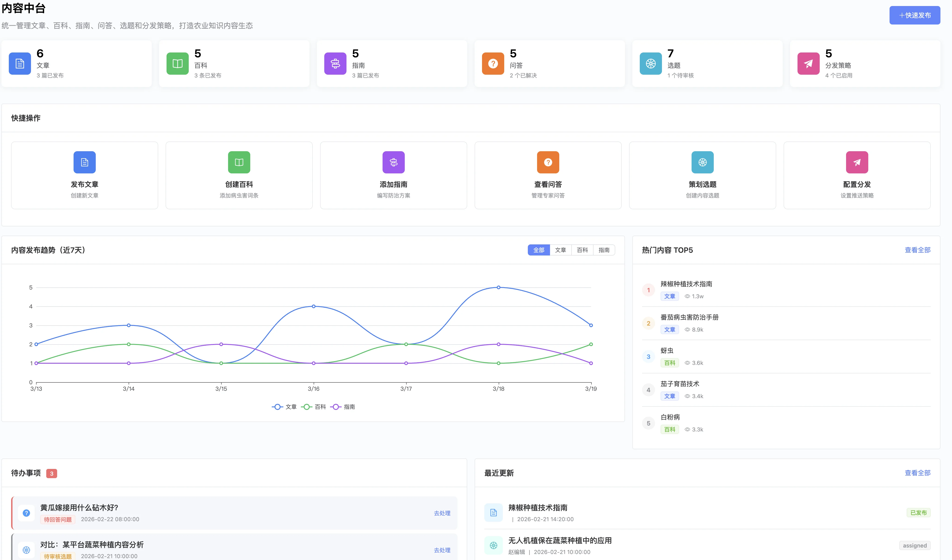The width and height of the screenshot is (952, 560).
Task: Click the green 创建百科 book icon
Action: pos(239,162)
